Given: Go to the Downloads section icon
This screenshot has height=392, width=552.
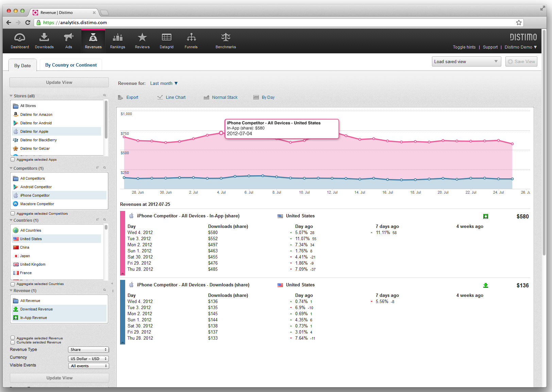Looking at the screenshot, I should [x=44, y=38].
